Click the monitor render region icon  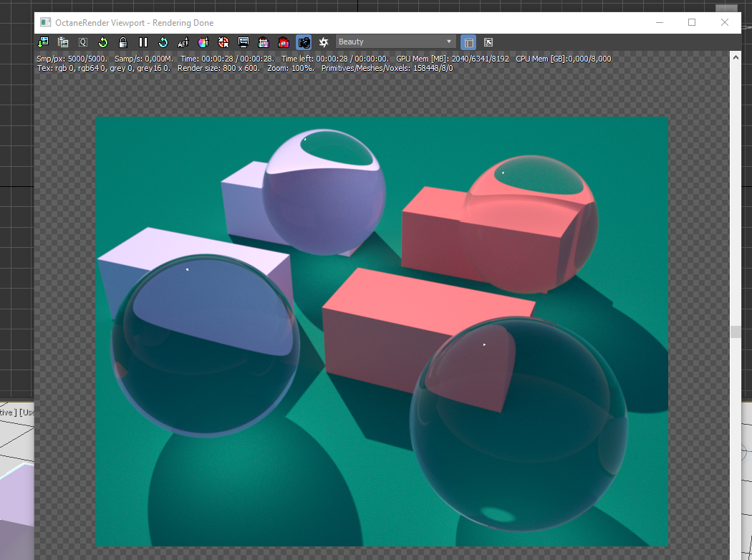point(244,42)
